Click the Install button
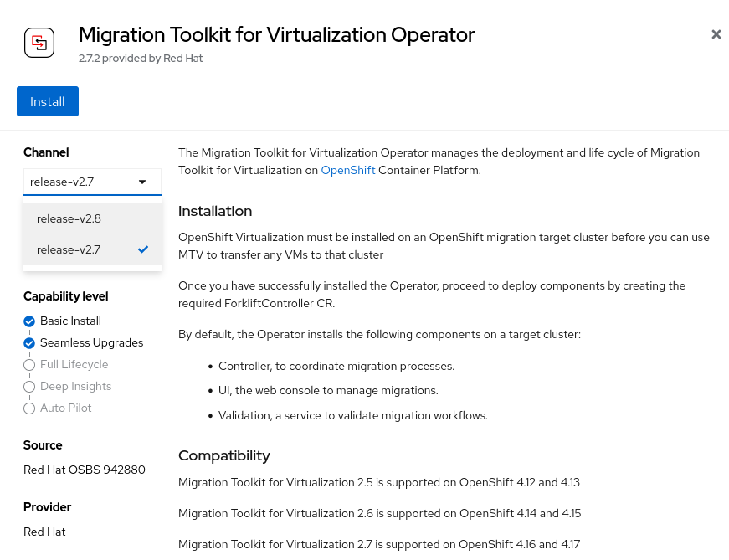This screenshot has height=560, width=729. (48, 101)
